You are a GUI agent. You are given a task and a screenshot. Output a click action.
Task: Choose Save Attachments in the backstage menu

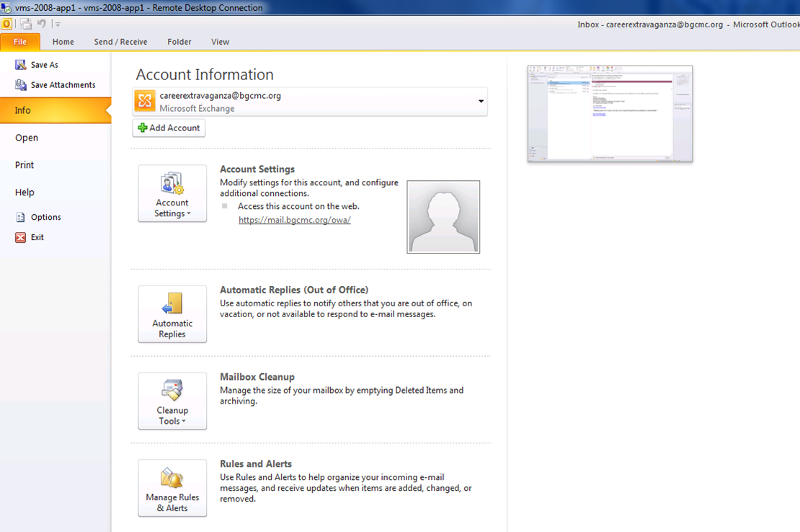63,85
